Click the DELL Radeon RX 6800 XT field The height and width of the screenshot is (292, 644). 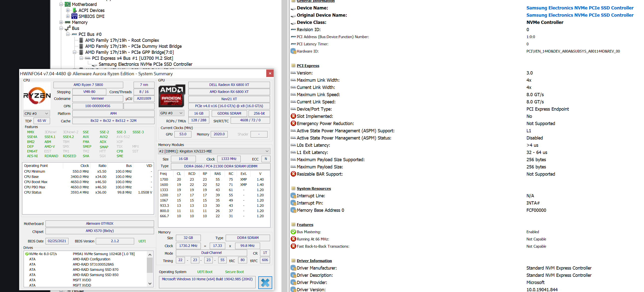pyautogui.click(x=229, y=85)
